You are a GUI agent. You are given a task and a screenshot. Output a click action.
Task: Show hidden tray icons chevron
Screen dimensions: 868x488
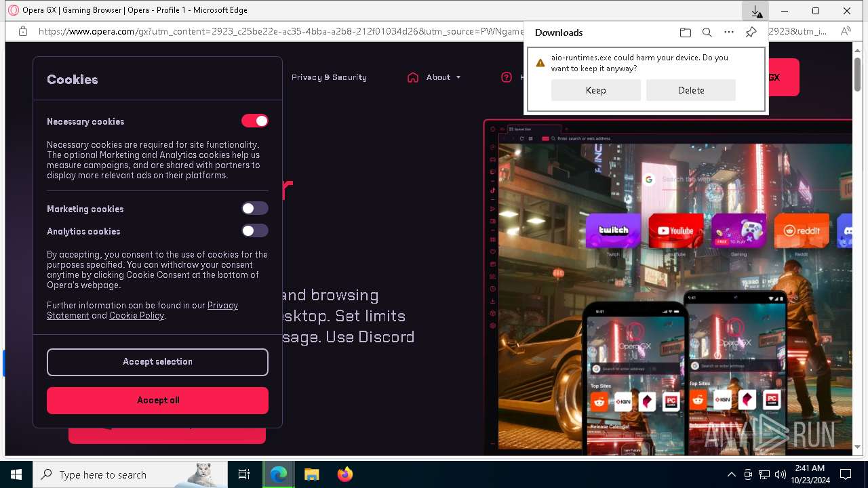pyautogui.click(x=731, y=474)
